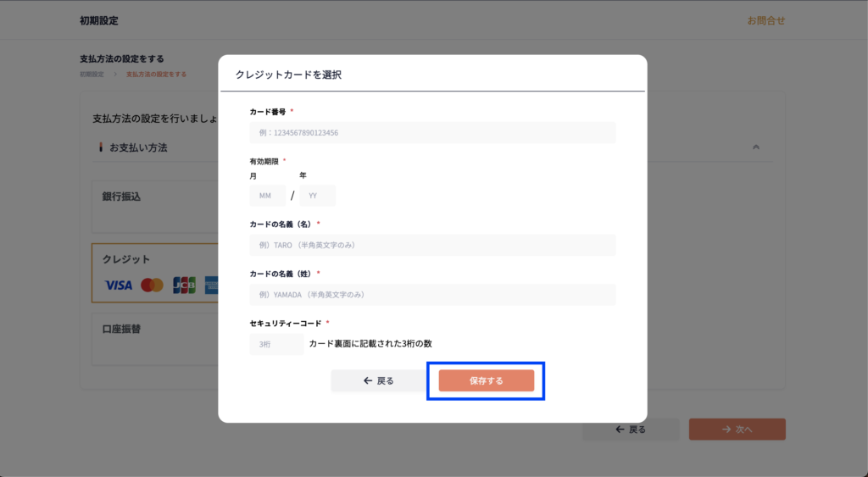
Task: Open the お問合せ link
Action: point(765,20)
